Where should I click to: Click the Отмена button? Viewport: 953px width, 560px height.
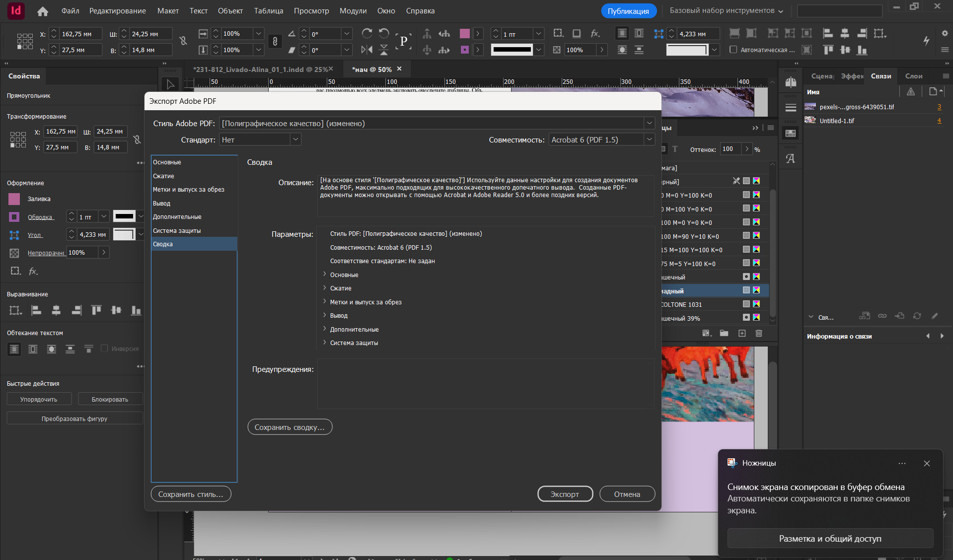pos(627,494)
